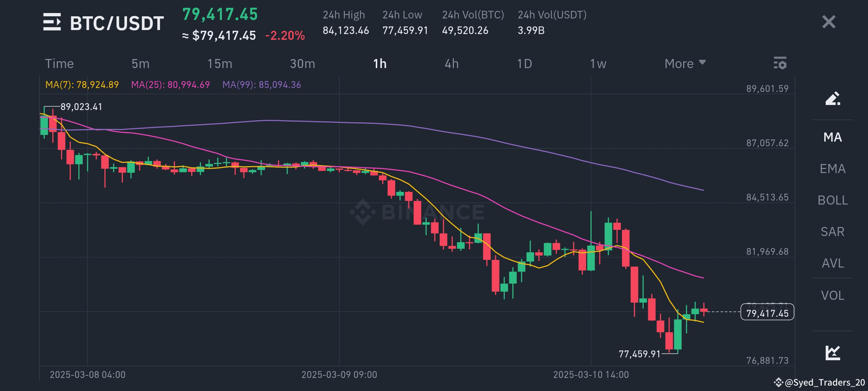Tap the 89,023.41 high marker
868x391 pixels.
(x=81, y=107)
